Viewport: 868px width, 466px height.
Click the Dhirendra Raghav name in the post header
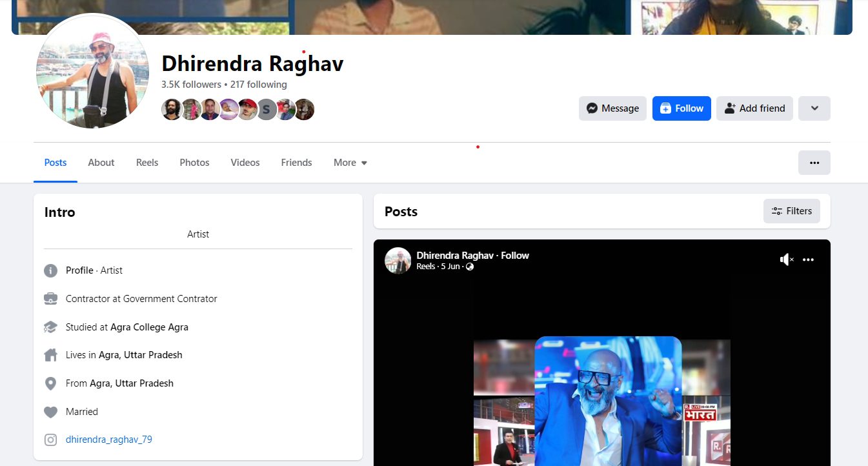[455, 256]
